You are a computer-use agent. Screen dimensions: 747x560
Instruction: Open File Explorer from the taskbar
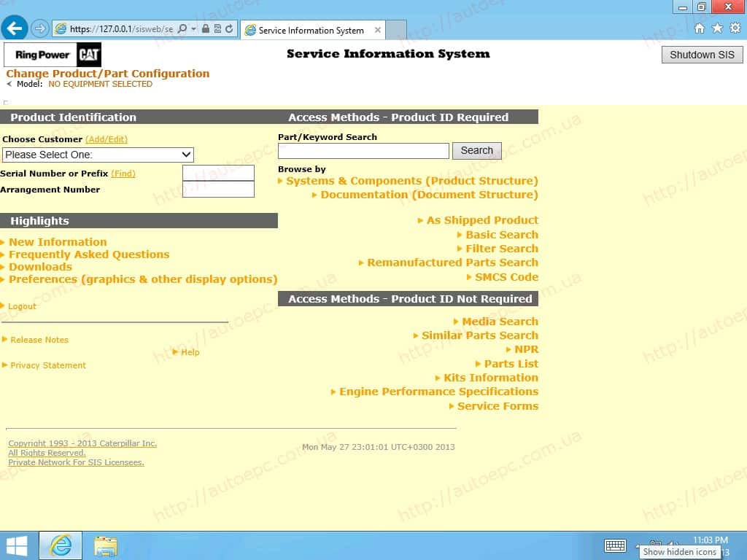(x=105, y=545)
